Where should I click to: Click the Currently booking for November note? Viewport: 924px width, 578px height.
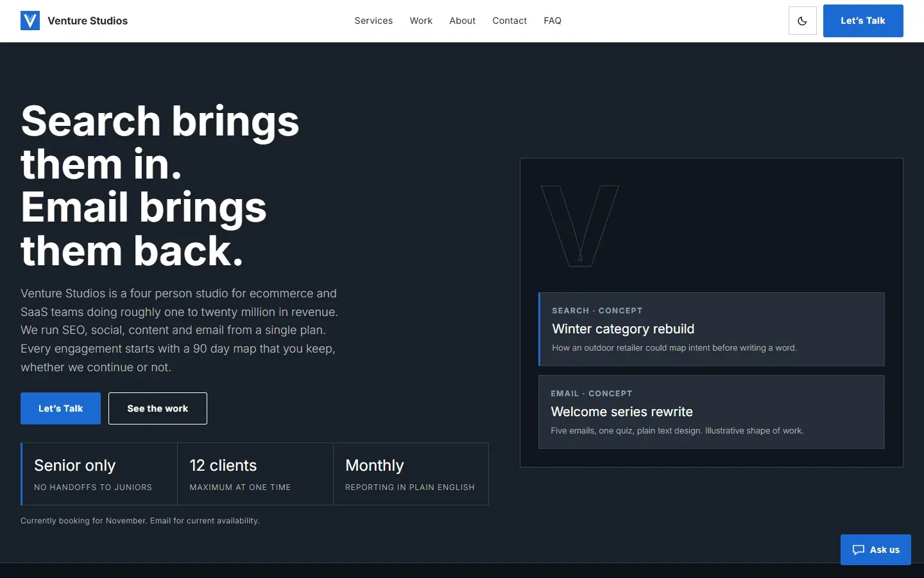[x=140, y=521]
